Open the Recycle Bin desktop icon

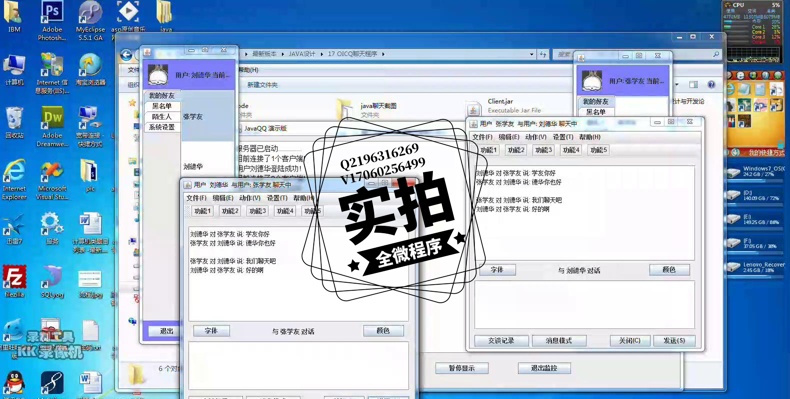pyautogui.click(x=14, y=122)
